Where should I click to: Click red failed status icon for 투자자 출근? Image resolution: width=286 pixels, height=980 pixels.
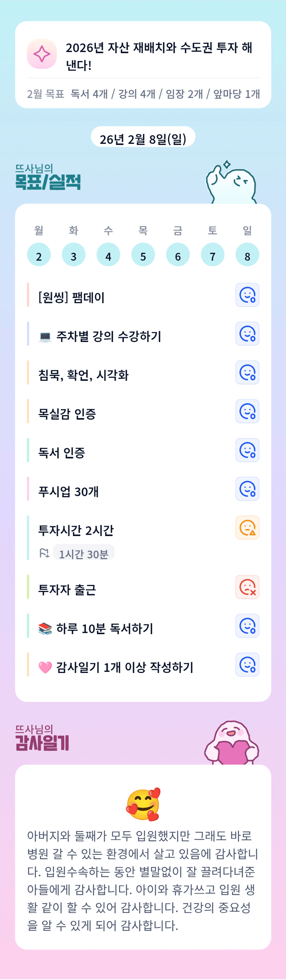point(247,587)
